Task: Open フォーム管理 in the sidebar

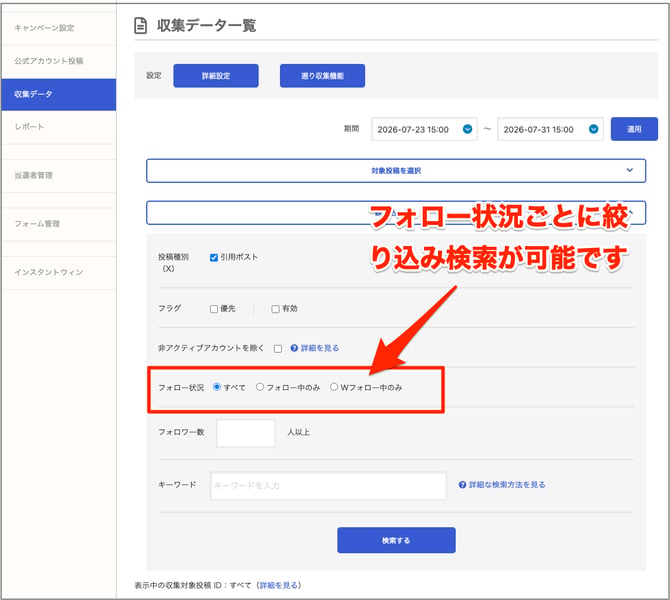Action: (59, 224)
